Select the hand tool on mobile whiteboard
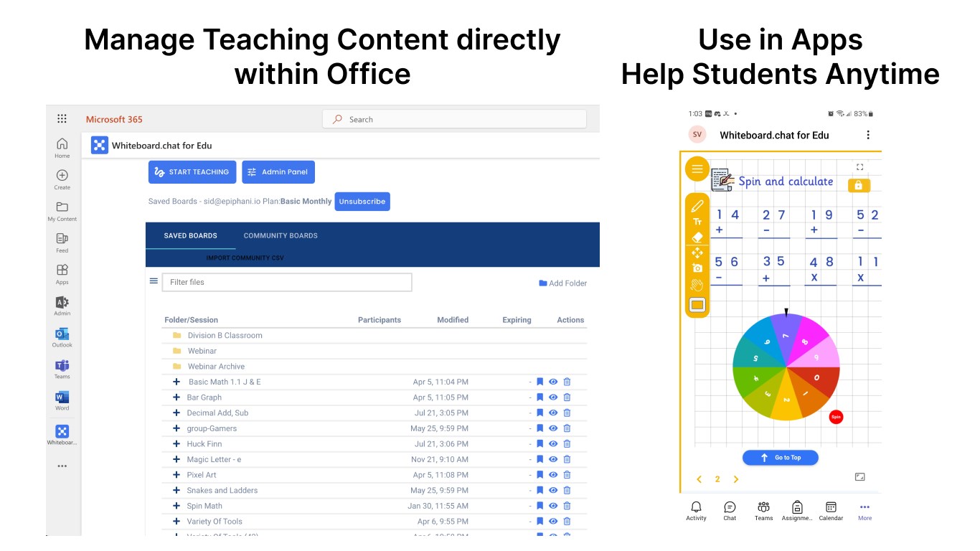The width and height of the screenshot is (980, 551). (697, 285)
